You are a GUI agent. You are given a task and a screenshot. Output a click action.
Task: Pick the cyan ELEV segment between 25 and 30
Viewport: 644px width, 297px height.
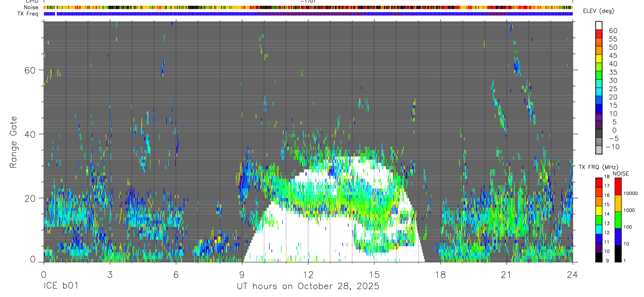click(599, 84)
